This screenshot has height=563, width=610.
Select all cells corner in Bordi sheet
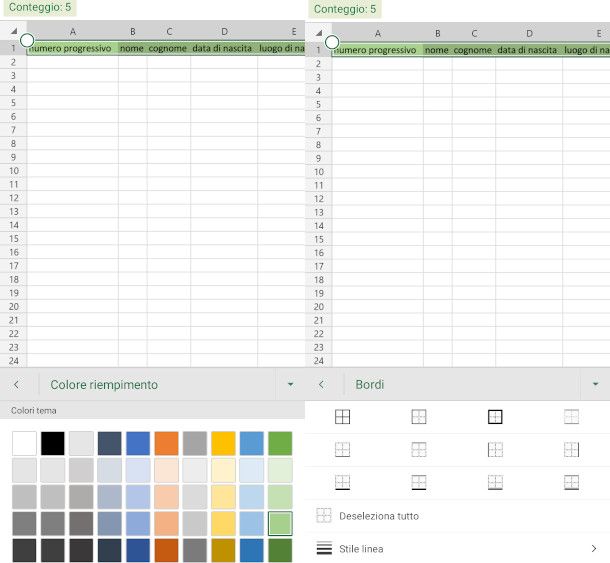click(319, 33)
